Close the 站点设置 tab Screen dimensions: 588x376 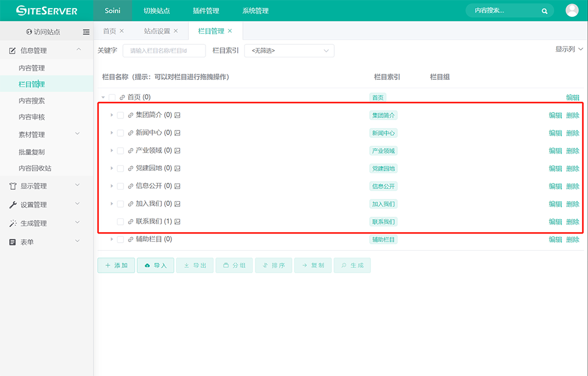(x=176, y=31)
